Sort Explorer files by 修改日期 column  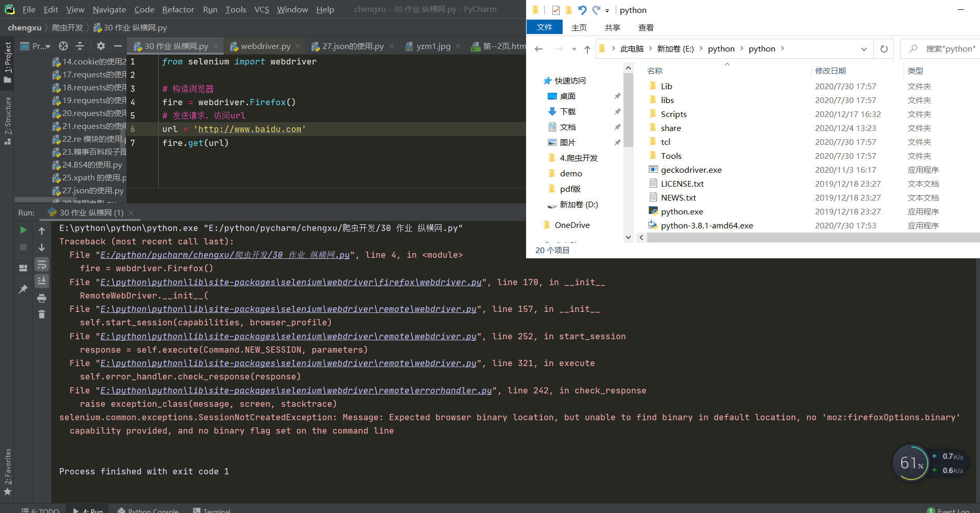click(830, 71)
